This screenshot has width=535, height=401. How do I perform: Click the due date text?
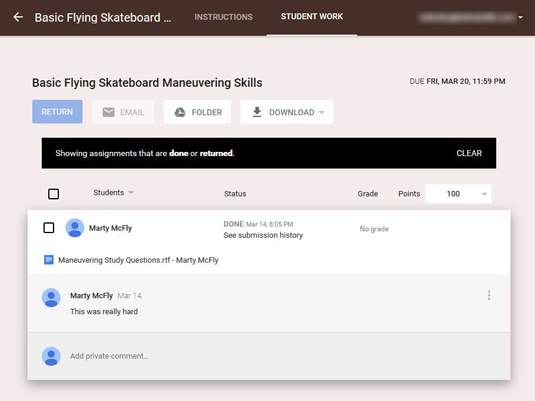[x=457, y=81]
